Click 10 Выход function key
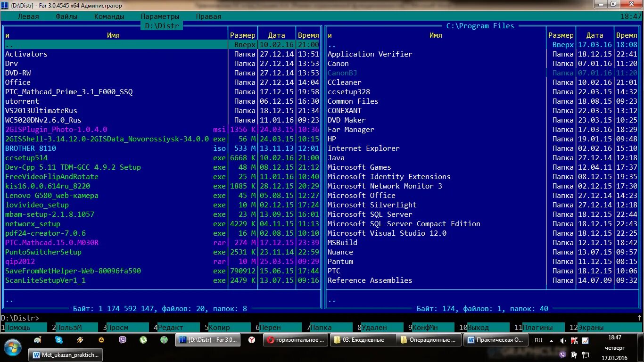This screenshot has height=362, width=644. point(484,328)
